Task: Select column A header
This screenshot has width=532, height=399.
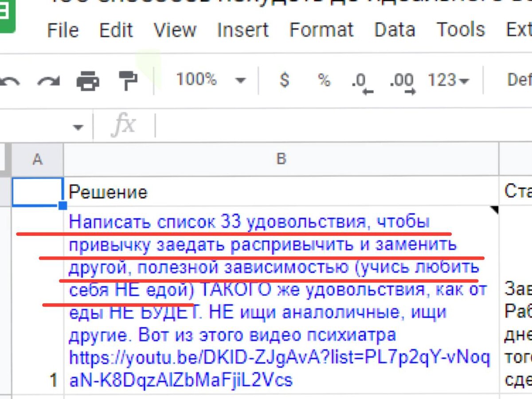Action: 38,158
